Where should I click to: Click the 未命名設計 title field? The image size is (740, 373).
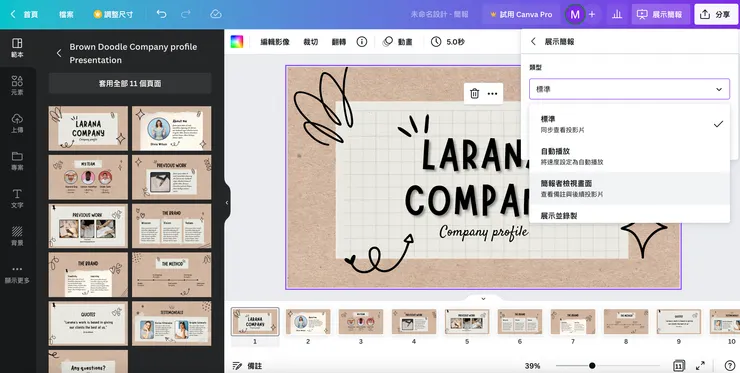439,14
